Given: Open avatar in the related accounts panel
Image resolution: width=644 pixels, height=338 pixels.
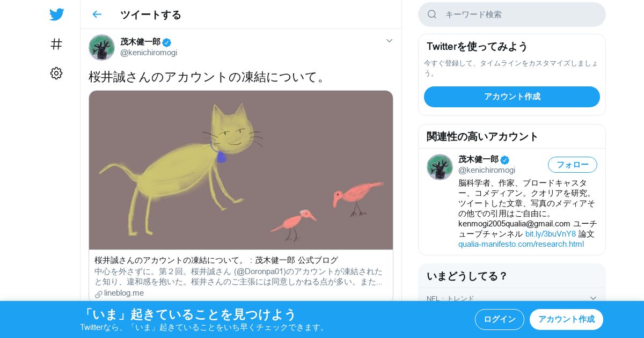Looking at the screenshot, I should click(440, 167).
